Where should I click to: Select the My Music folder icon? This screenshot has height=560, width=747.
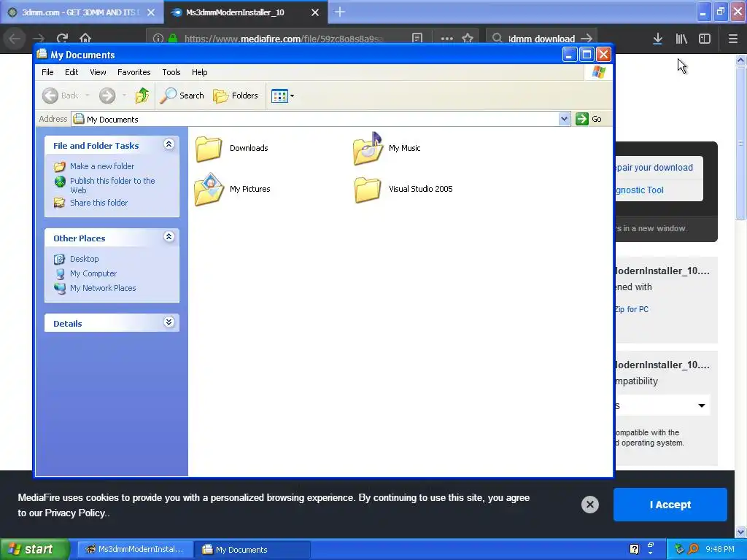click(x=368, y=149)
